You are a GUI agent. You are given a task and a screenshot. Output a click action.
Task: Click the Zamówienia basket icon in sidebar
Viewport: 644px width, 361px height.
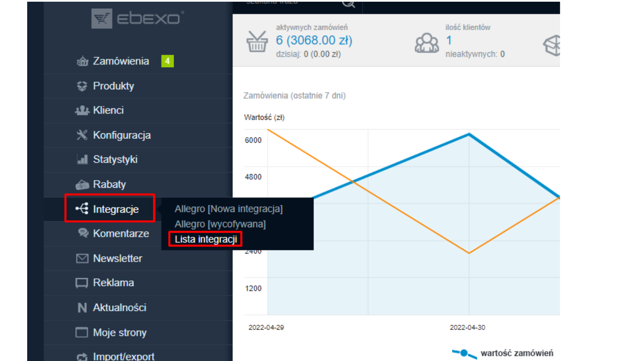tap(82, 62)
